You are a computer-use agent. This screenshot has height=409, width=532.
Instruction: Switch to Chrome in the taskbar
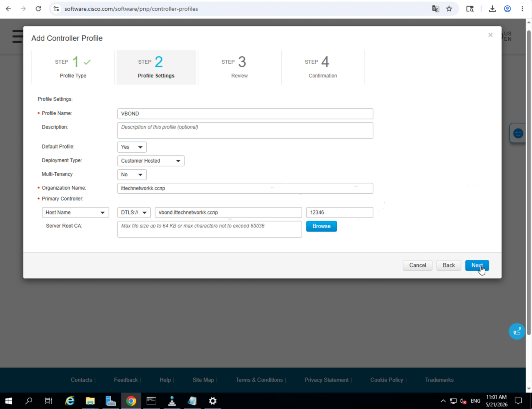click(131, 401)
